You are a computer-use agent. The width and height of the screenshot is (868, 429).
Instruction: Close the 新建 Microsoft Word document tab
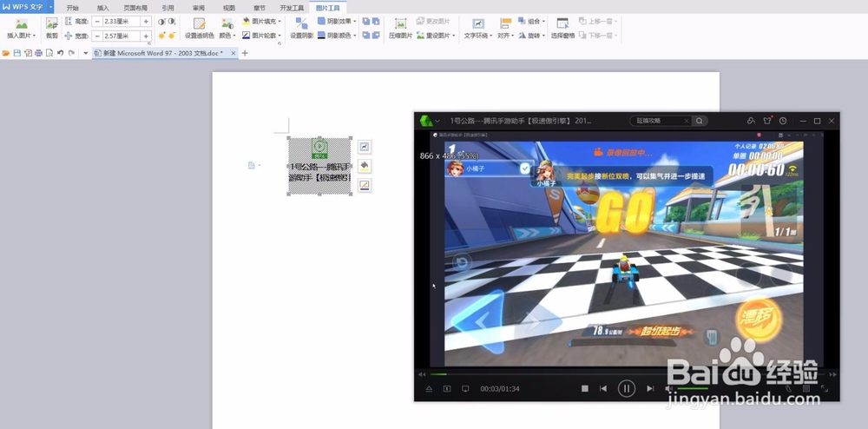233,53
